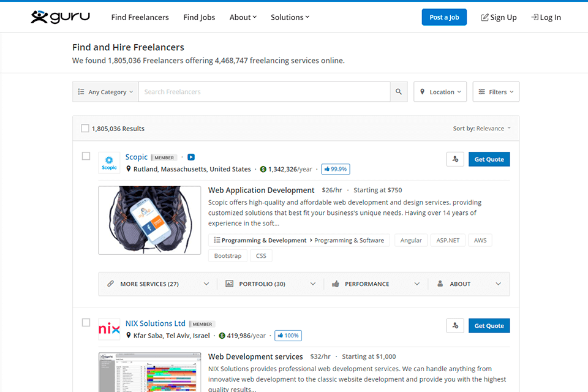This screenshot has height=392, width=588.
Task: Click the Programming & Software subcategory text
Action: click(x=349, y=240)
